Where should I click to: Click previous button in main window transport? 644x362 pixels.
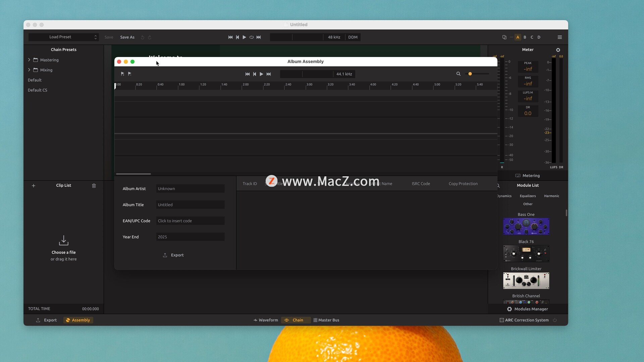click(x=237, y=37)
